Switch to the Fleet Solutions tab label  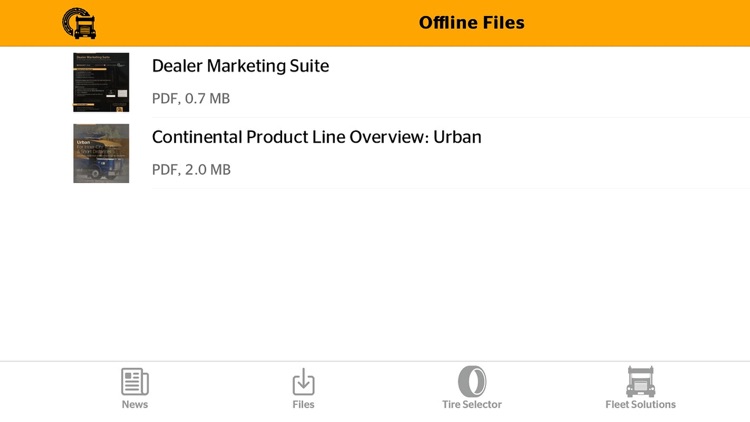640,404
